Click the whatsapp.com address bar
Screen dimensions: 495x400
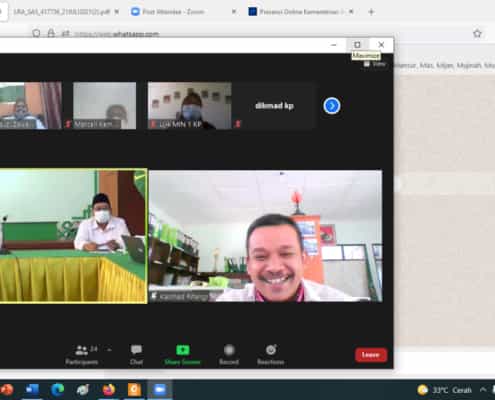[x=117, y=34]
